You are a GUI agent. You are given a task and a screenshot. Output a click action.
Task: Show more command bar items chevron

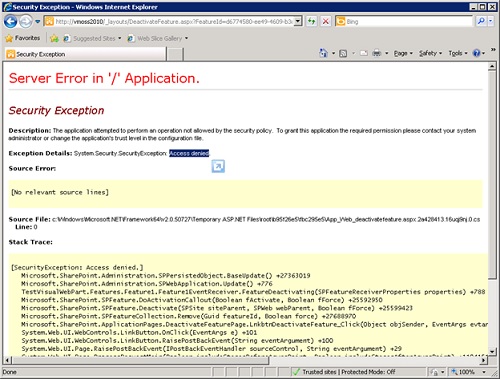click(493, 50)
